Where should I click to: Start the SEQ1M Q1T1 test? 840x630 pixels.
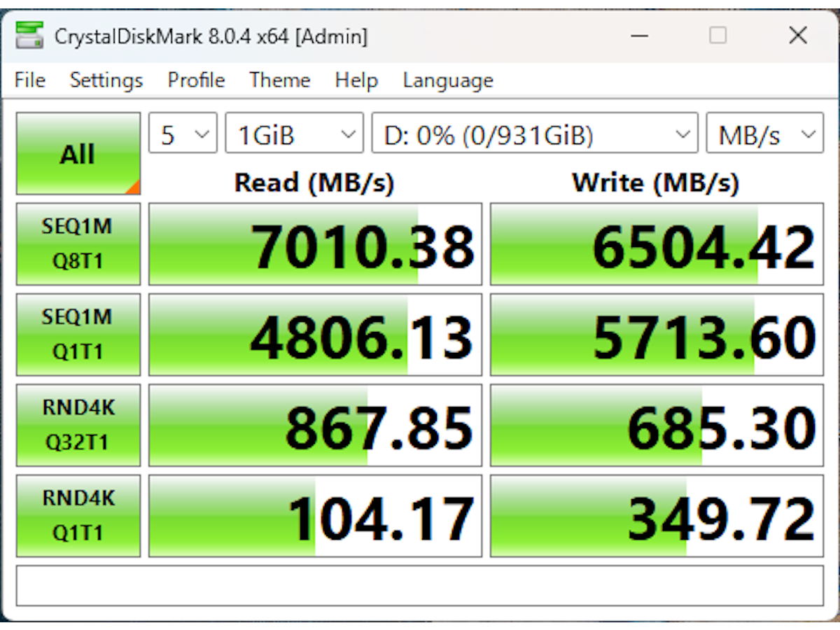(x=78, y=334)
